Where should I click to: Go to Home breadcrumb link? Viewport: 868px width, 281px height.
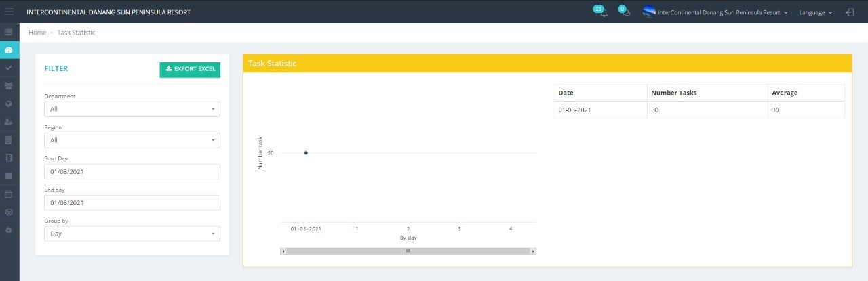tap(37, 33)
